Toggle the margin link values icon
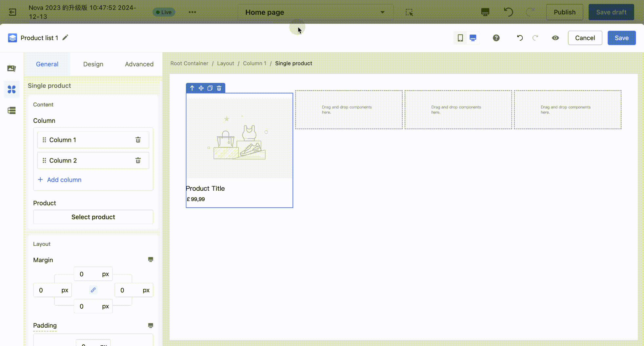644x346 pixels. point(93,290)
